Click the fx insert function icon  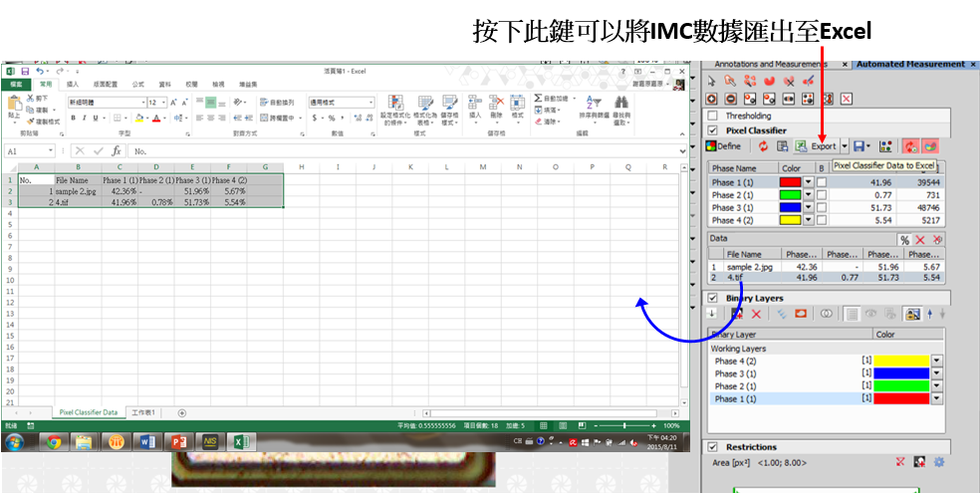click(x=117, y=151)
